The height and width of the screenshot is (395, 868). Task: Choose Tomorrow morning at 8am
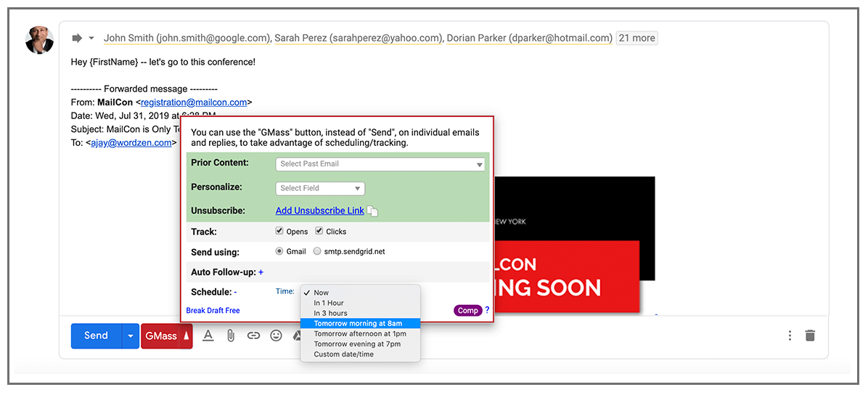pyautogui.click(x=359, y=324)
